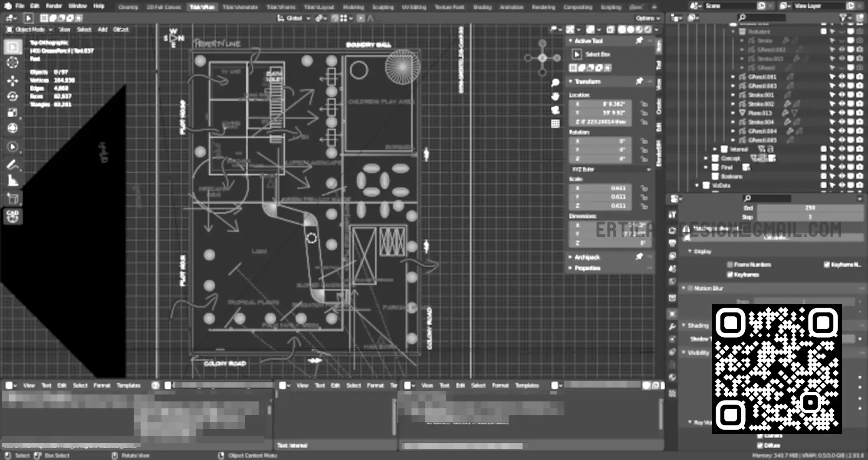Image resolution: width=868 pixels, height=460 pixels.
Task: Pick the Annotate pencil tool
Action: (x=13, y=164)
